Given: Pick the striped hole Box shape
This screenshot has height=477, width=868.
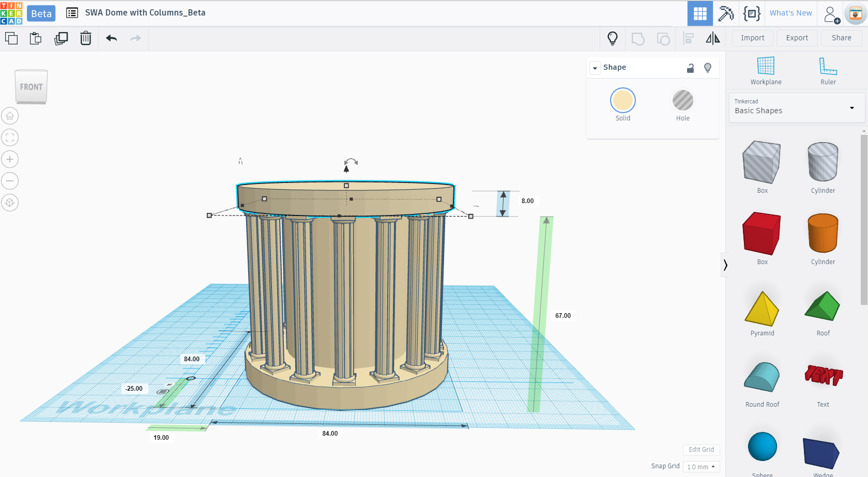Looking at the screenshot, I should coord(762,162).
